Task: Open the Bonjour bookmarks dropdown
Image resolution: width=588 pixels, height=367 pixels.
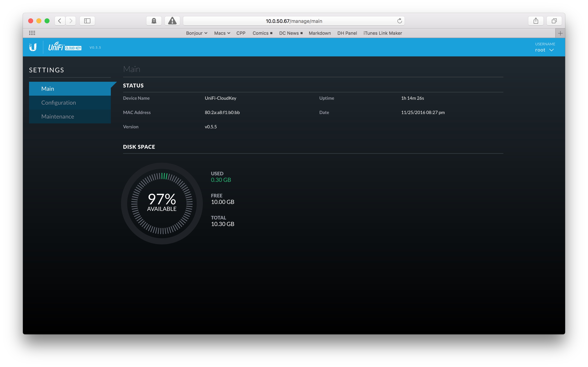Action: [x=196, y=33]
